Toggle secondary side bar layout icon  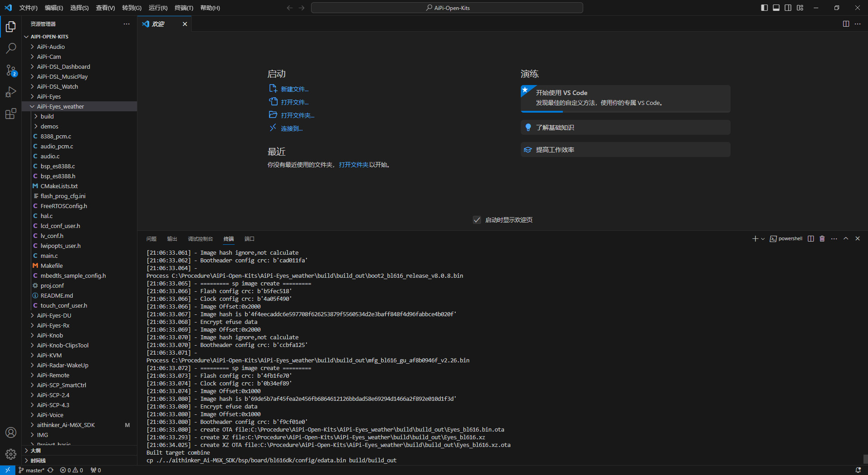788,8
